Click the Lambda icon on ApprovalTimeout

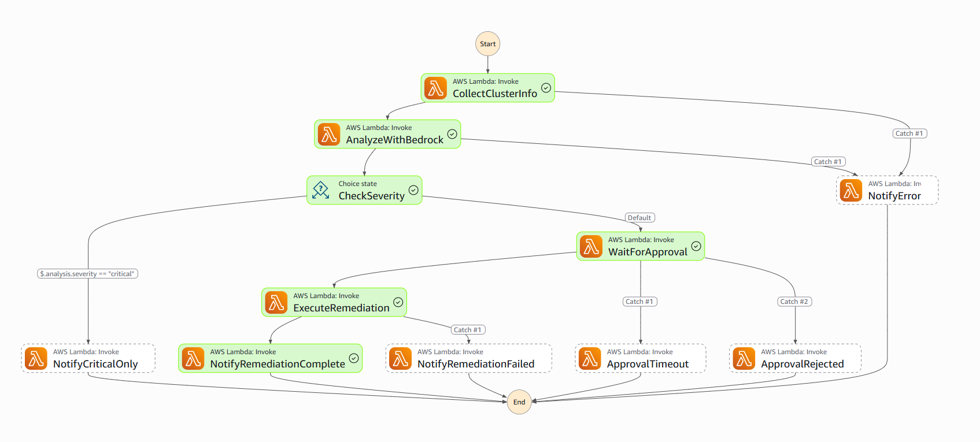point(590,358)
